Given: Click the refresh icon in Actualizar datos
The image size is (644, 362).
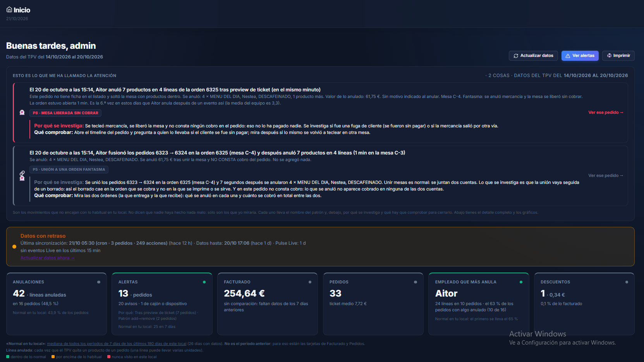Looking at the screenshot, I should [516, 56].
